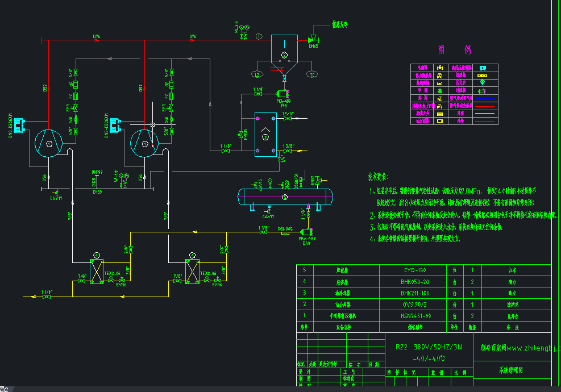Click the R22 380V/50HZ/3N text

(x=429, y=347)
